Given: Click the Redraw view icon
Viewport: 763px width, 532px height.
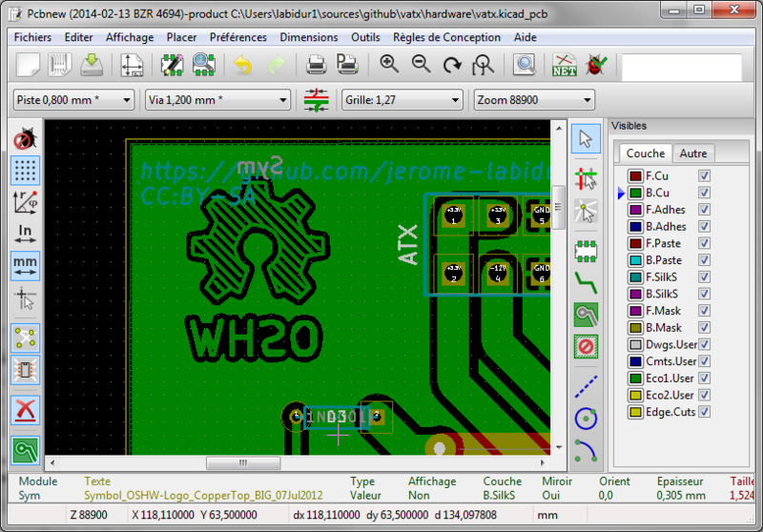Looking at the screenshot, I should 452,65.
